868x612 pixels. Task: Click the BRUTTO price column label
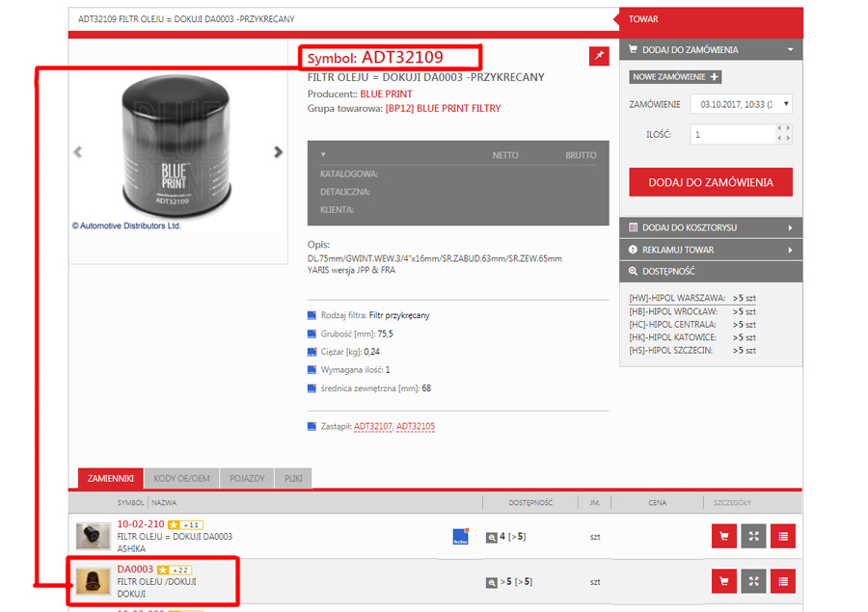[x=581, y=155]
